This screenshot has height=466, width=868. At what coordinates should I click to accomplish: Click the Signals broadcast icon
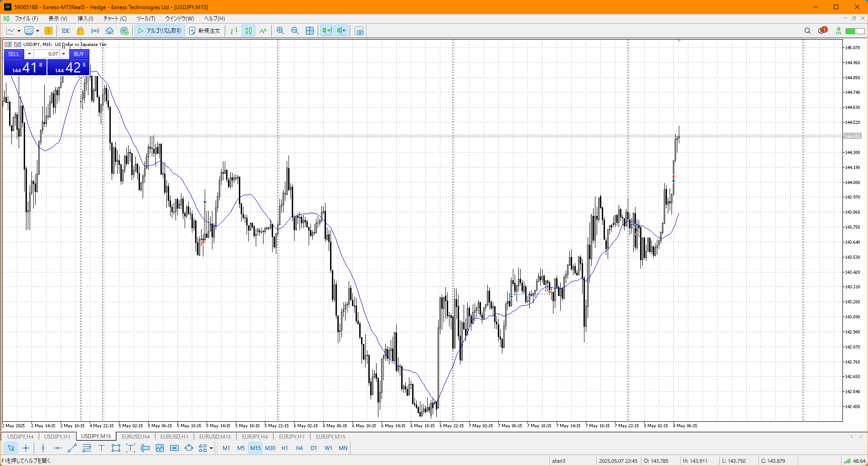pyautogui.click(x=95, y=31)
